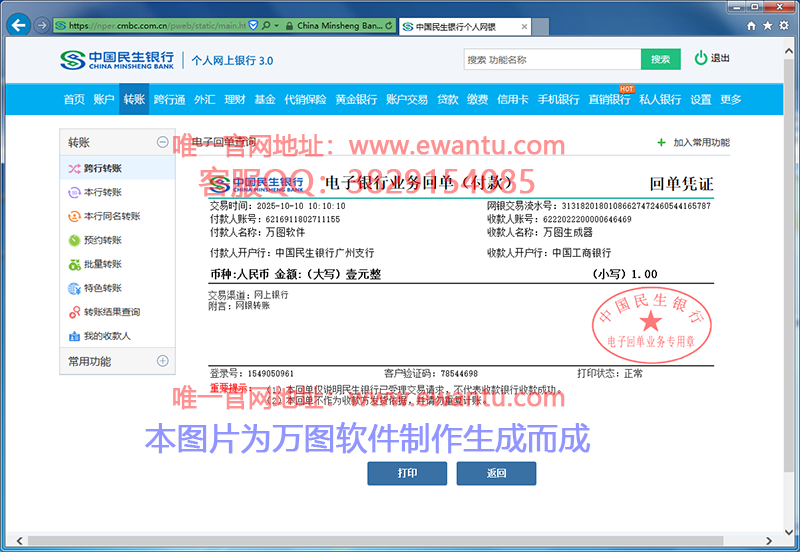
Task: Click the 预约转账 green icon
Action: [x=74, y=240]
